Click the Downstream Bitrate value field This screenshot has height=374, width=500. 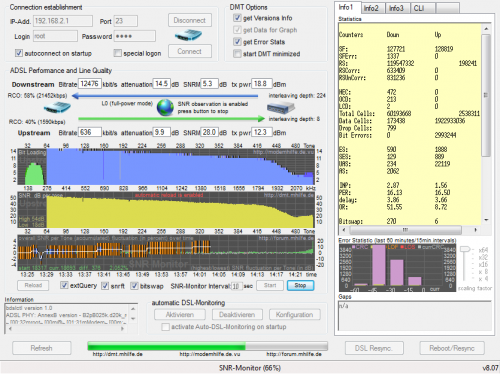tap(90, 84)
